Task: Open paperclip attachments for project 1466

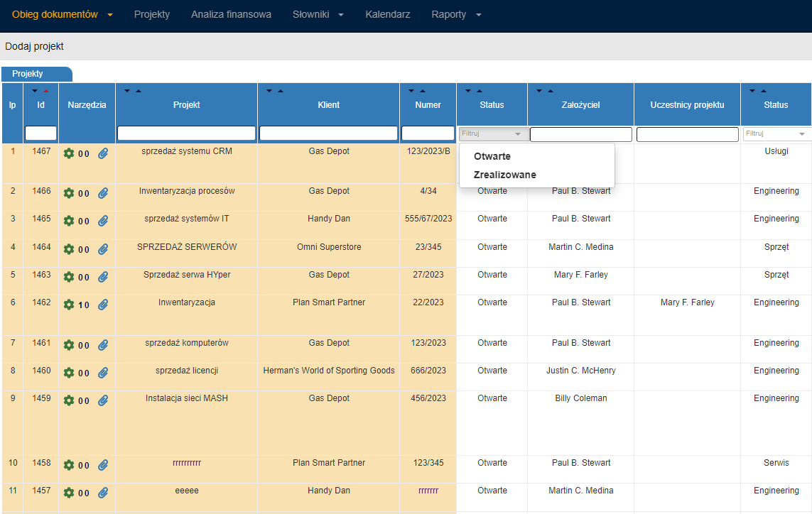Action: [103, 193]
